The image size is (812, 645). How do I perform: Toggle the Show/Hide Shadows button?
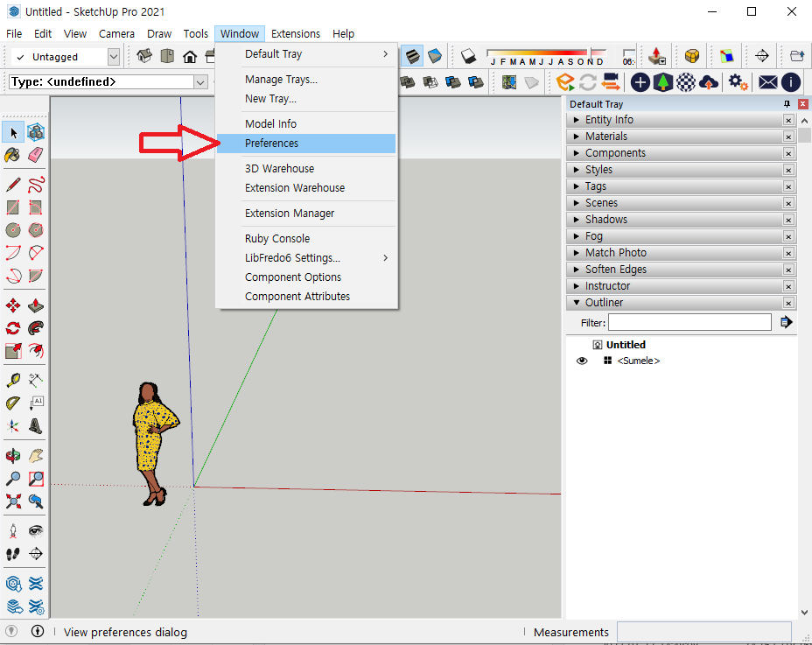click(469, 56)
